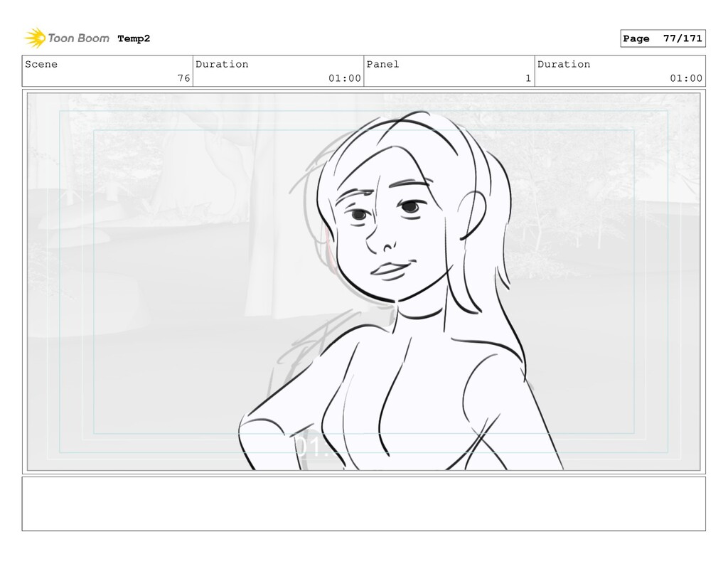Click the storyboard panel drawing thumbnail

363,282
